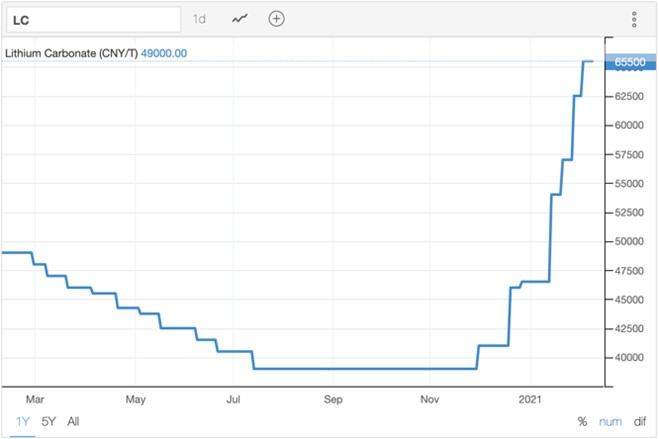Viewport: 659px width, 439px height.
Task: Open the three-dot options menu
Action: click(x=634, y=19)
